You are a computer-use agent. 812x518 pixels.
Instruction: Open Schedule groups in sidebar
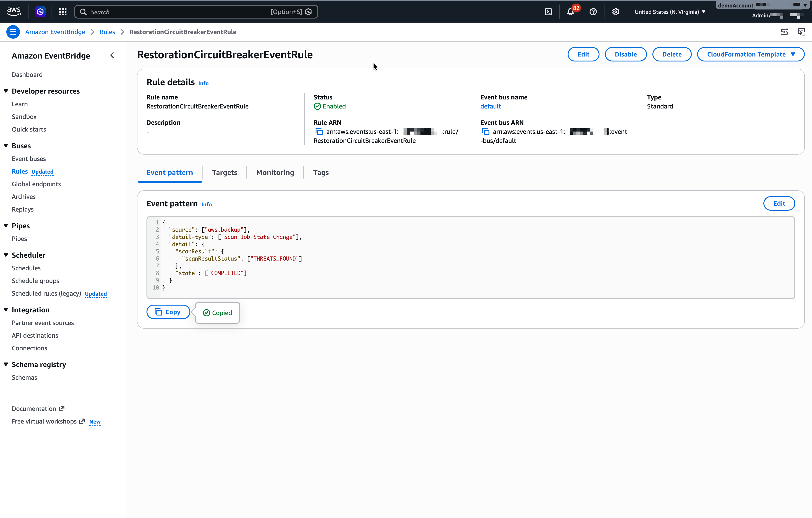pos(35,281)
